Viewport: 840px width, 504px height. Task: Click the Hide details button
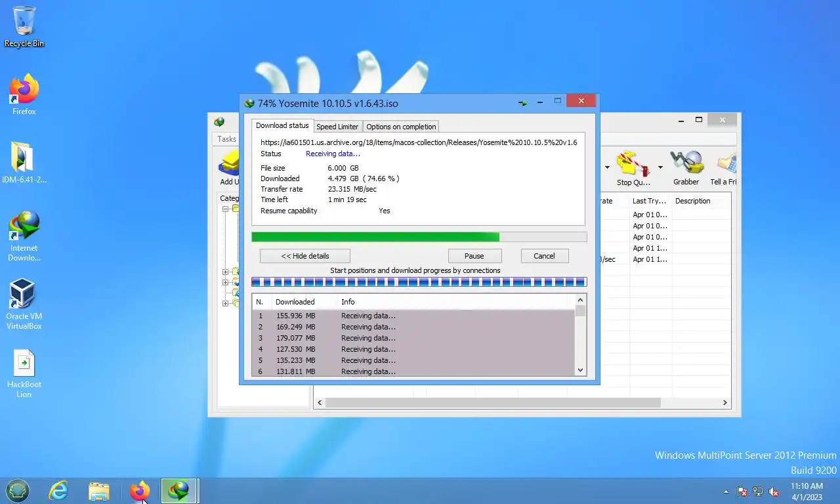tap(305, 256)
